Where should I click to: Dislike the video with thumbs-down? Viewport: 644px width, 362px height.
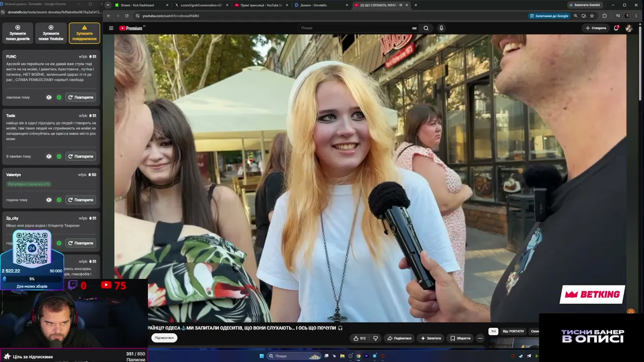[x=375, y=338]
